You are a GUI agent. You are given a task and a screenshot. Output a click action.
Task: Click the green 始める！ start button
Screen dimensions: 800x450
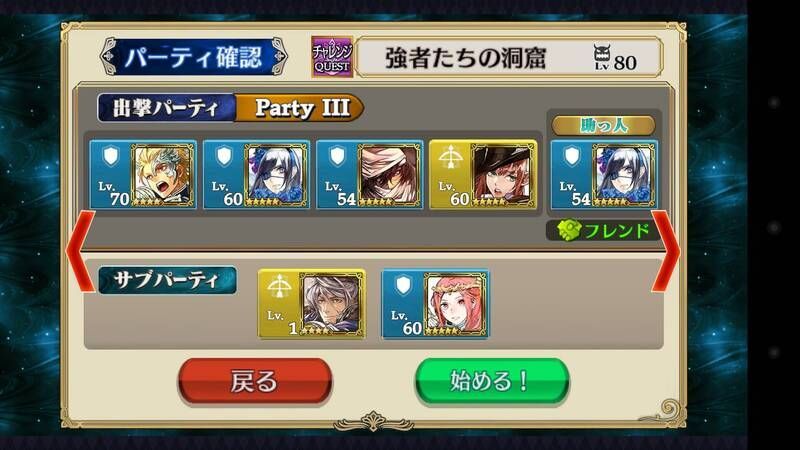(492, 381)
